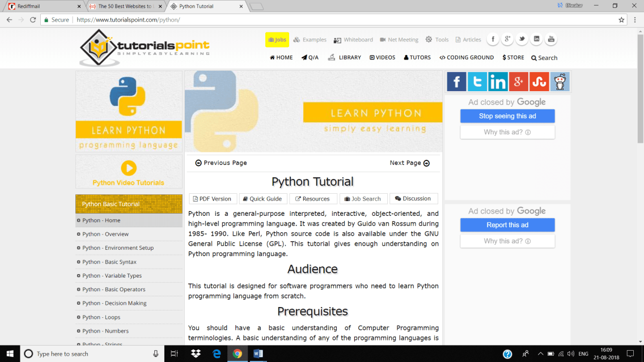Click Why this ad under Report button
The width and height of the screenshot is (644, 362).
507,241
